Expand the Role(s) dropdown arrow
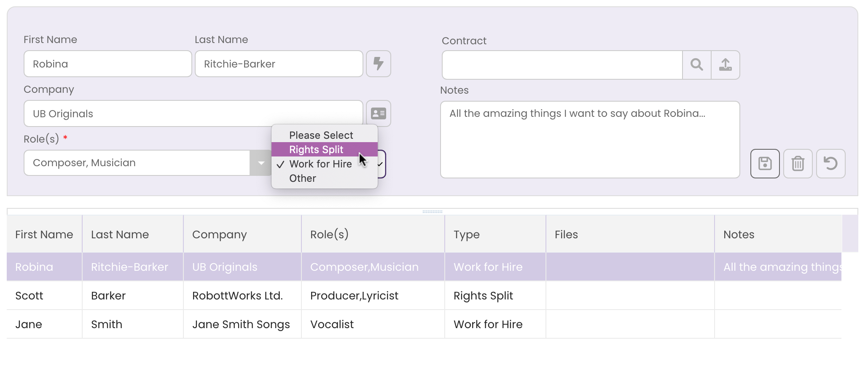868x372 pixels. coord(261,163)
